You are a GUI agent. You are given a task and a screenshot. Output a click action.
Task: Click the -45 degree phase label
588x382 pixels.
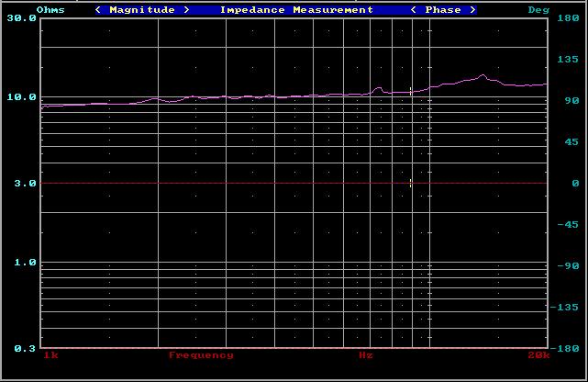[x=568, y=225]
